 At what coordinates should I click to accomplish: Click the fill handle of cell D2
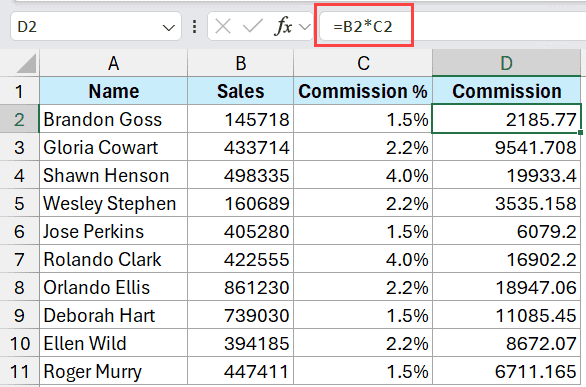580,133
